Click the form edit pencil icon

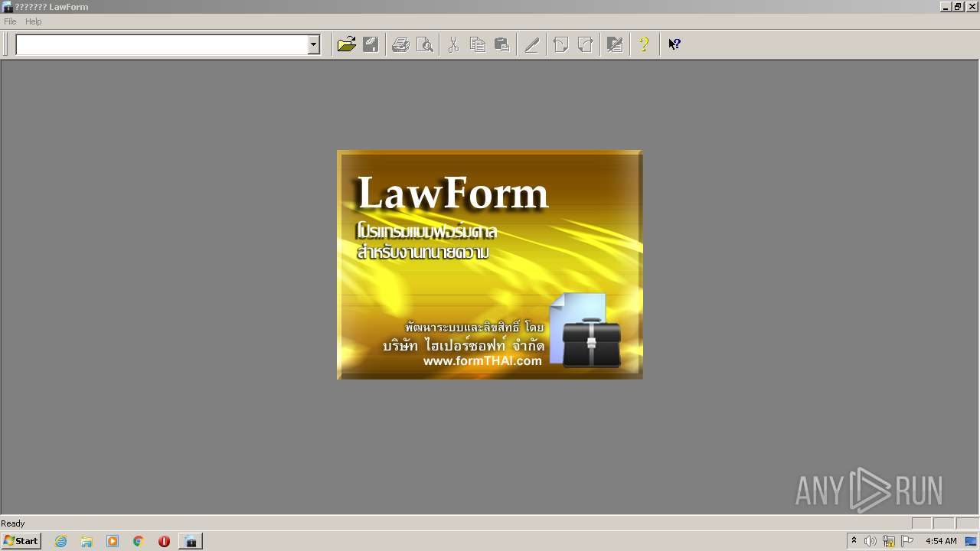615,44
